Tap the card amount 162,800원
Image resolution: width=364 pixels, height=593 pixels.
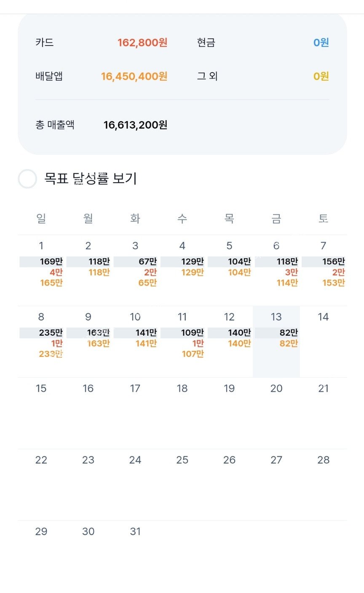(142, 43)
